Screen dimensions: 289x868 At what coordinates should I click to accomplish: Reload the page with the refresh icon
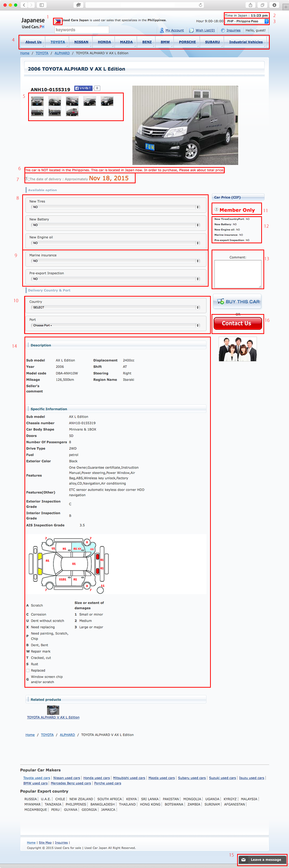click(x=200, y=5)
